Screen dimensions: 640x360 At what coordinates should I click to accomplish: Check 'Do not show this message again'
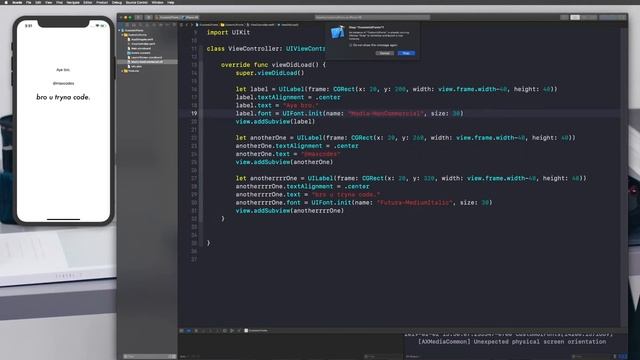(350, 45)
